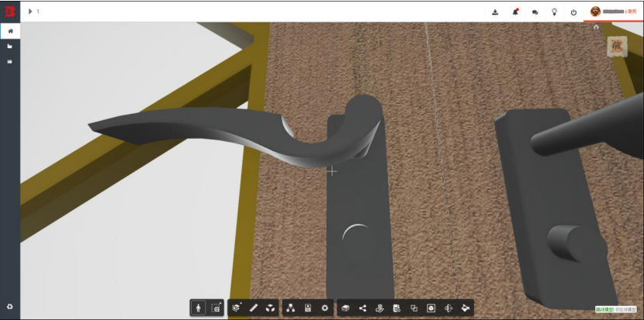Open the home page in sidebar
The width and height of the screenshot is (644, 320).
[10, 31]
